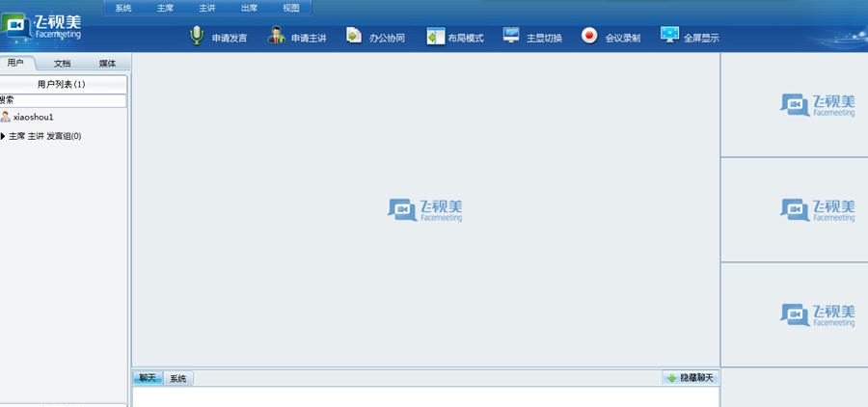Open the 视图 menu
Image resolution: width=868 pixels, height=407 pixels.
[291, 8]
